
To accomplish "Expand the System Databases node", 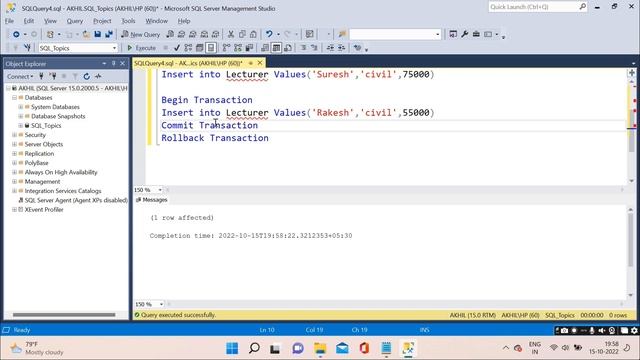I will tap(21, 107).
